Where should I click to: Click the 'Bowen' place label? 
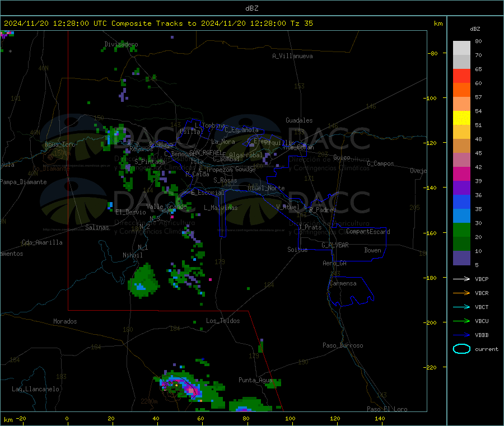pos(373,250)
